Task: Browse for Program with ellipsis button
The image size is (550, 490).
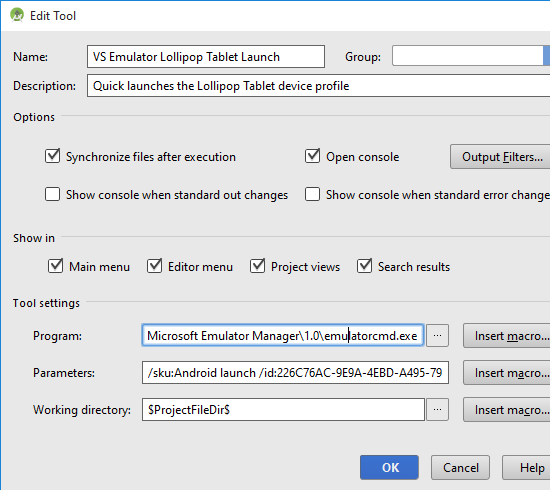Action: tap(437, 336)
